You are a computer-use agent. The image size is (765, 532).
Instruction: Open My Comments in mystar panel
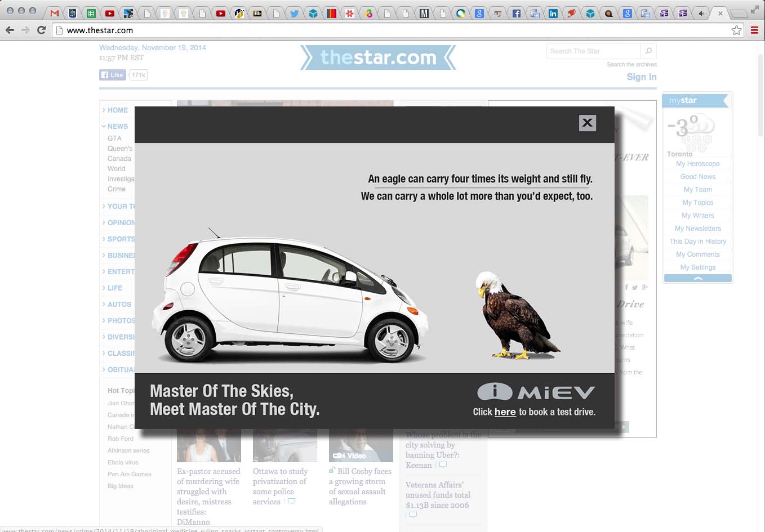click(x=698, y=254)
